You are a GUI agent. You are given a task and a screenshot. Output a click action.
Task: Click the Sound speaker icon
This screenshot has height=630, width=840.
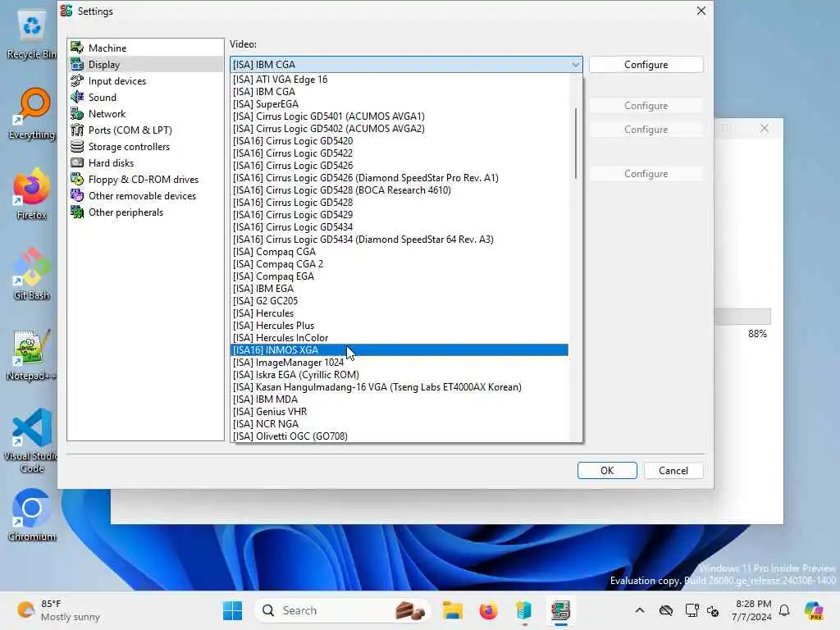[x=77, y=97]
